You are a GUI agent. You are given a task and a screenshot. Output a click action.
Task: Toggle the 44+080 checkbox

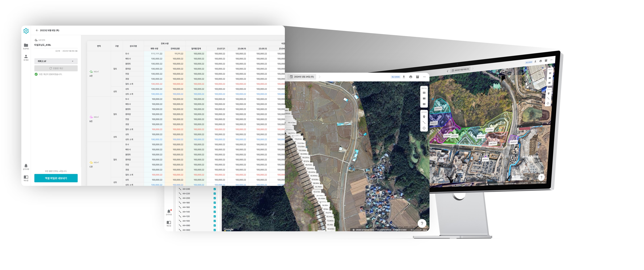point(215,226)
